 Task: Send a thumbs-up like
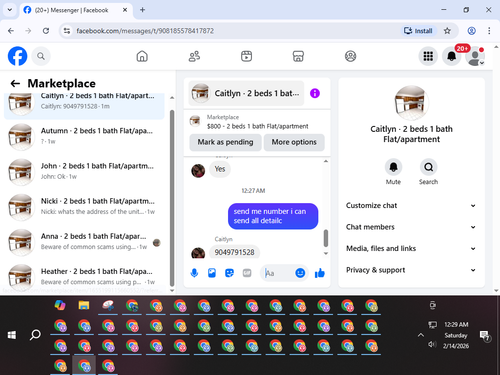(320, 273)
